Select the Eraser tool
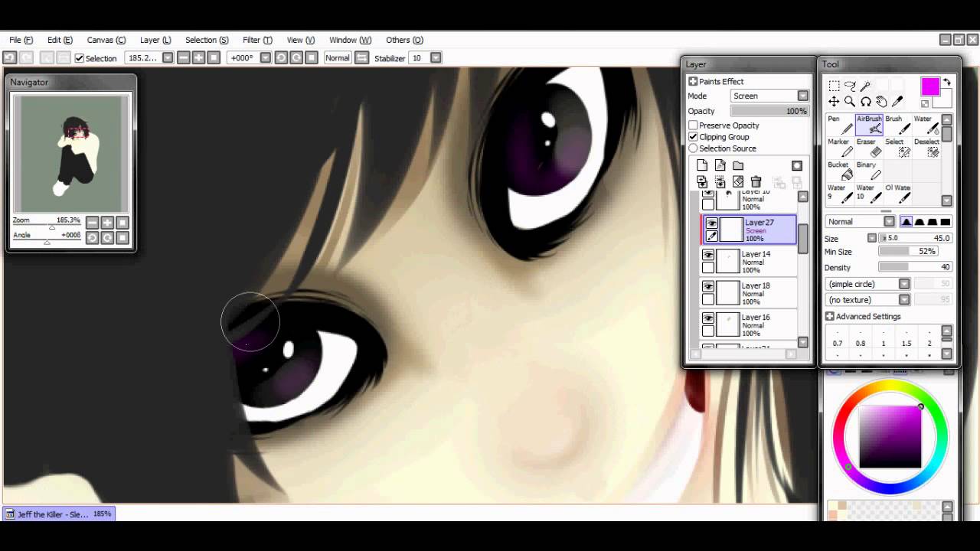Viewport: 980px width, 551px height. [x=869, y=148]
